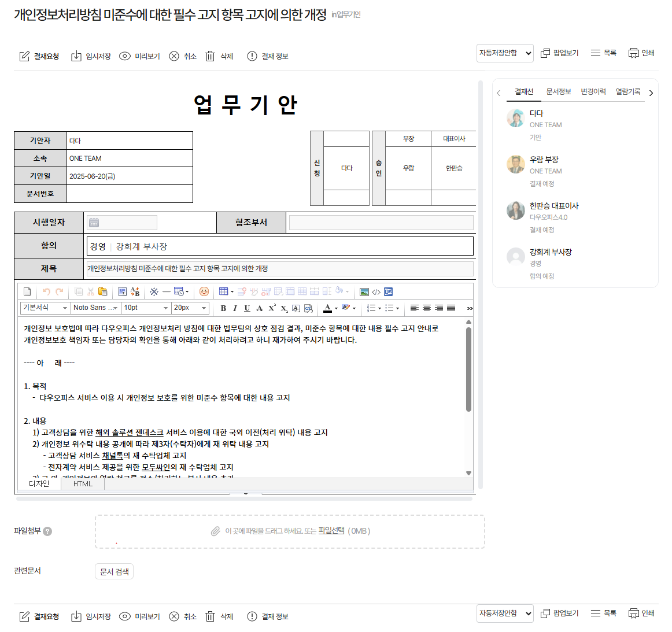Toggle bold formatting
Image resolution: width=672 pixels, height=632 pixels.
coord(223,308)
